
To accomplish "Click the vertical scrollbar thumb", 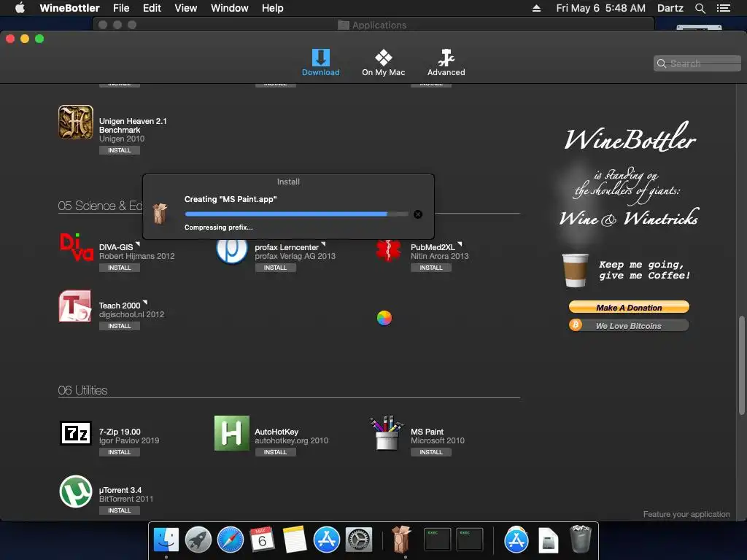I will click(741, 365).
